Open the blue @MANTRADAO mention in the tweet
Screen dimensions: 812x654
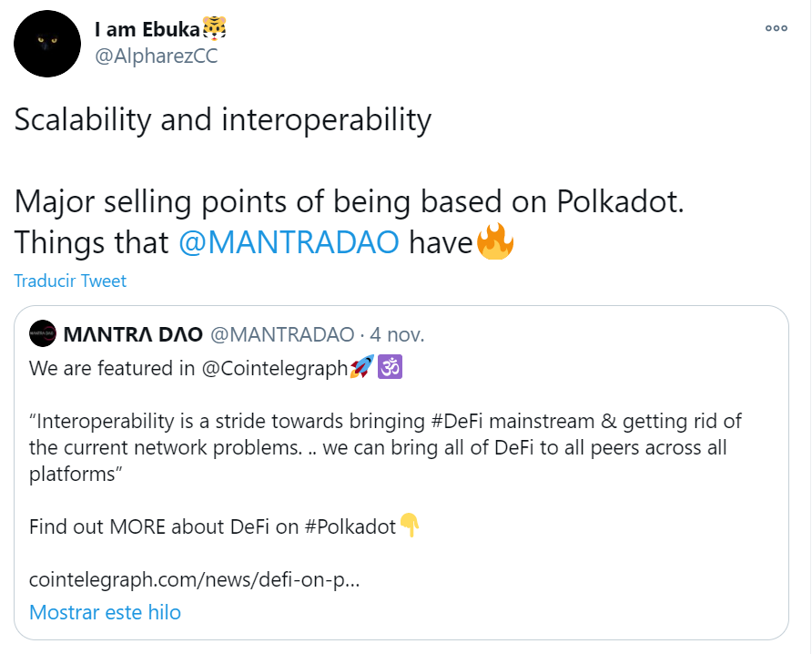289,242
